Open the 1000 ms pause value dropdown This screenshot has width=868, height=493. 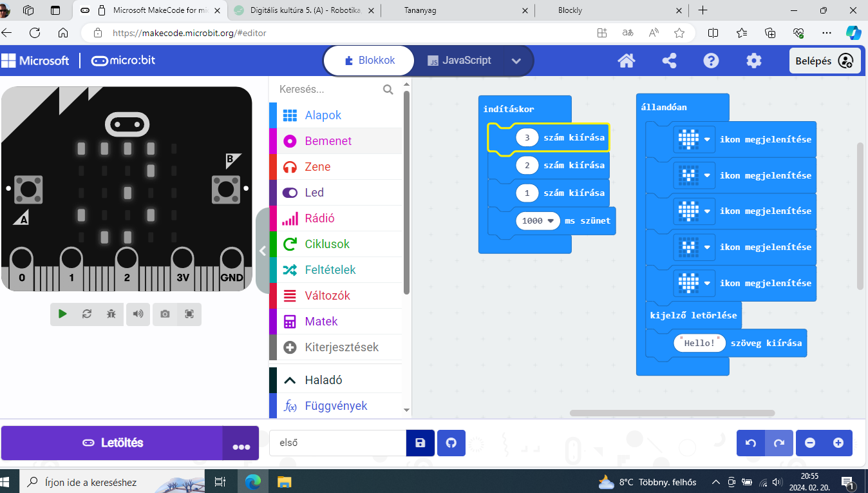pos(551,221)
